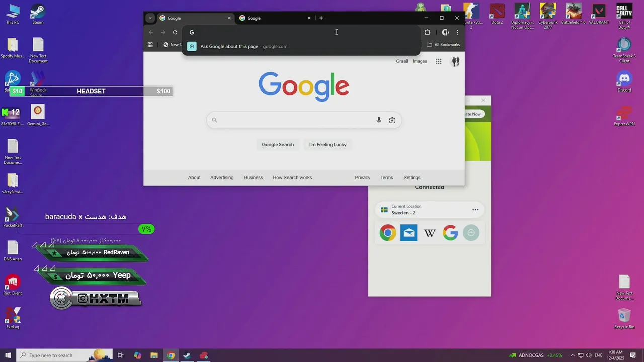Open the New Tab bookmark
Image resolution: width=644 pixels, height=362 pixels.
click(x=172, y=45)
